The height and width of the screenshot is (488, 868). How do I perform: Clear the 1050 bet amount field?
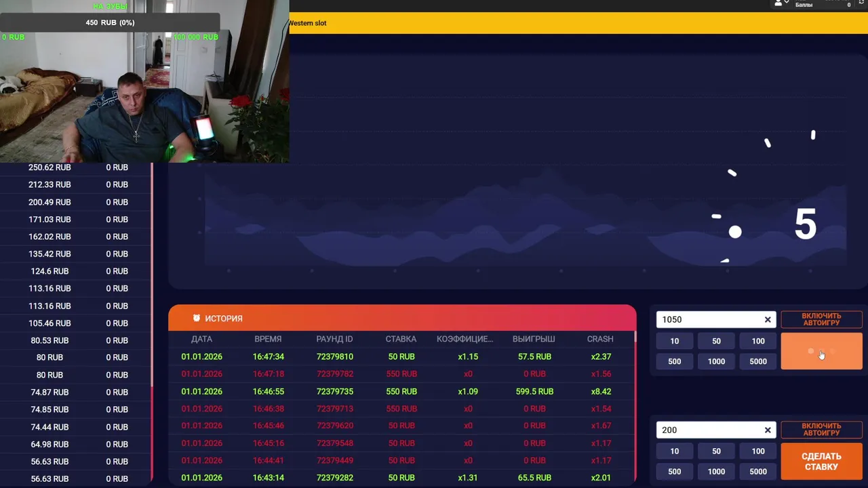(768, 319)
